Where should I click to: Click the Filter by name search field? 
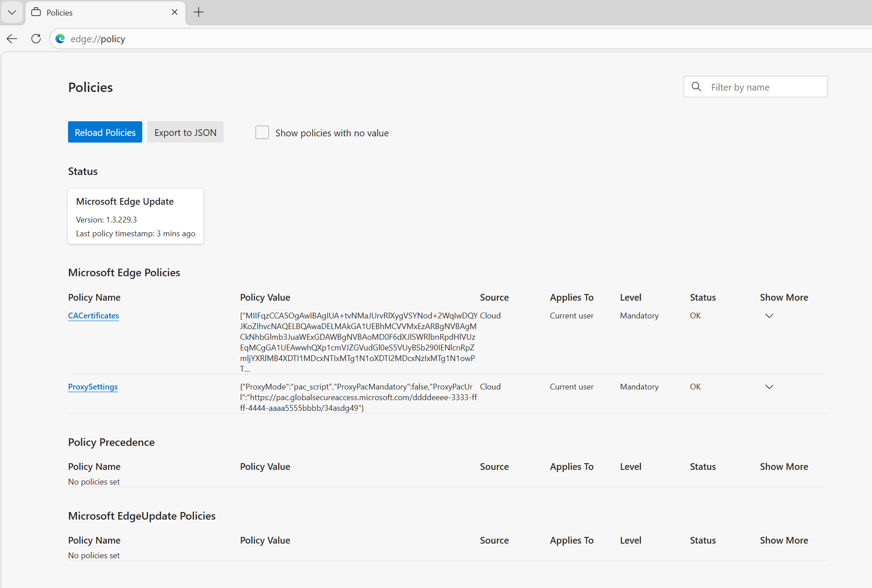point(756,87)
